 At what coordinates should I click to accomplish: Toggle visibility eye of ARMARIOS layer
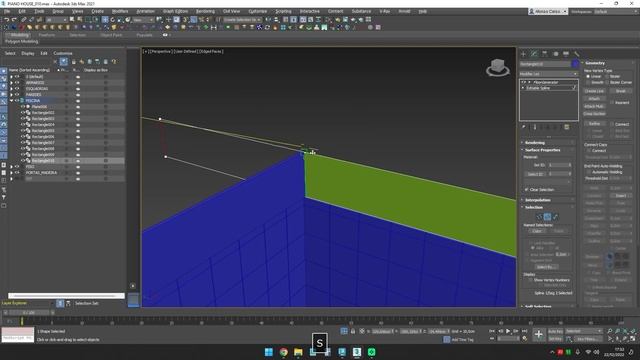point(17,82)
